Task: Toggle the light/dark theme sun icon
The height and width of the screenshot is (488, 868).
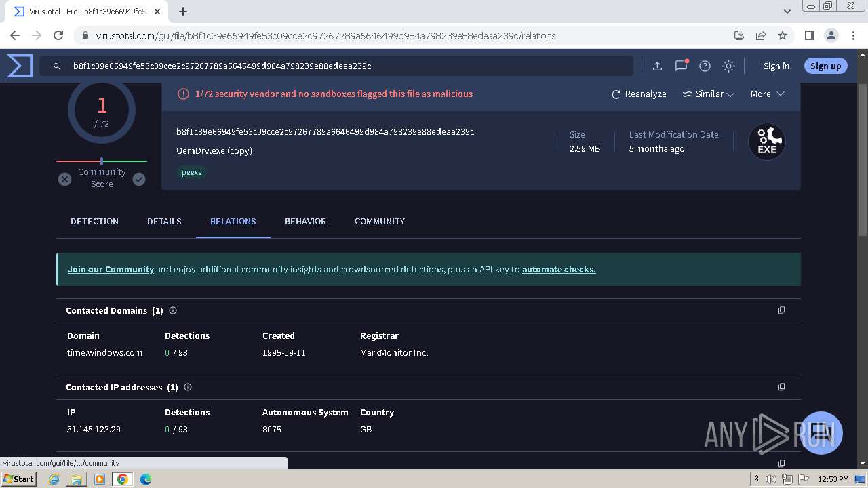Action: click(728, 66)
